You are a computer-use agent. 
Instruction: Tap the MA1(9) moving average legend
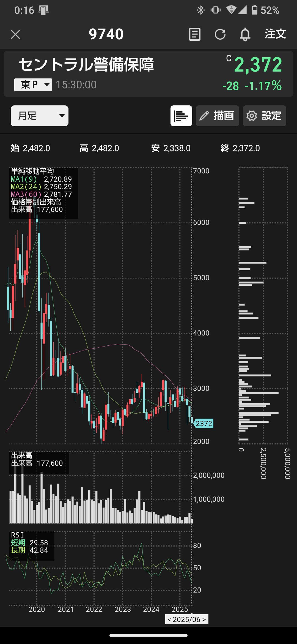[41, 179]
